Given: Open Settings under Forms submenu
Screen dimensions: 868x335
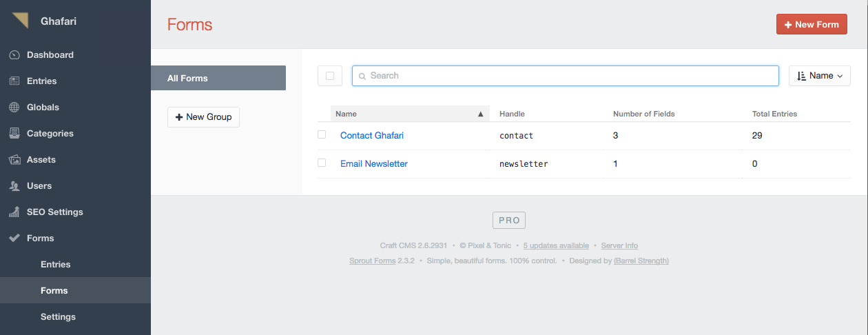Looking at the screenshot, I should coord(58,317).
